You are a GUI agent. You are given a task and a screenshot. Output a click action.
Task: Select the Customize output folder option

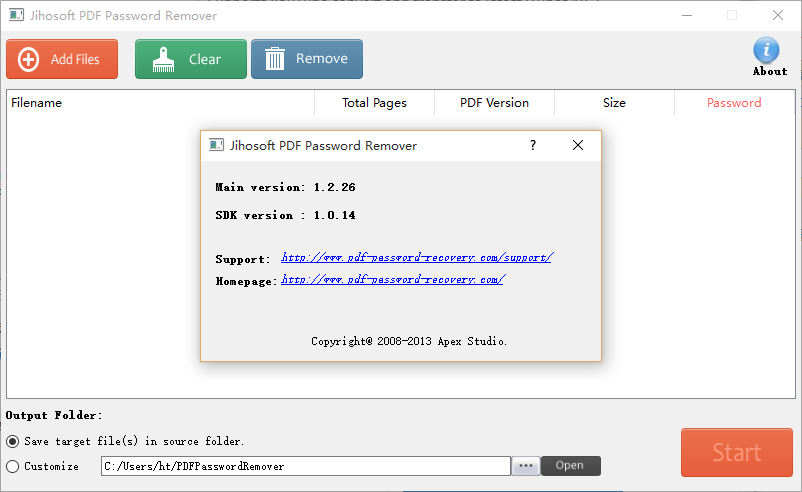coord(13,466)
